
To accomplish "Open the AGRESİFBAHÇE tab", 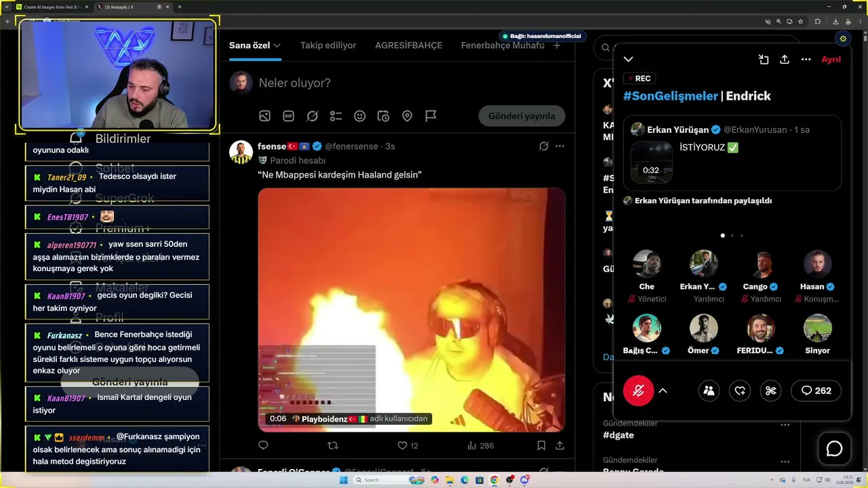I will click(408, 45).
